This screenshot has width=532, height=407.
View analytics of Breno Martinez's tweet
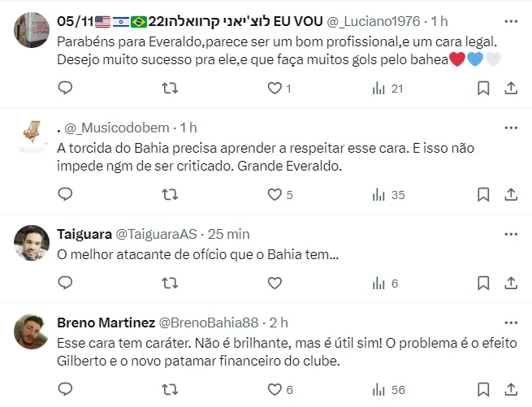click(378, 391)
